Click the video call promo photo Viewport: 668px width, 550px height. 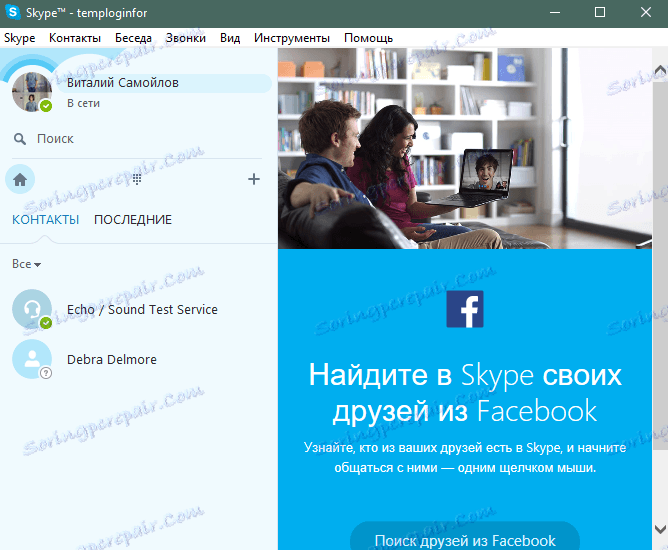pos(465,148)
